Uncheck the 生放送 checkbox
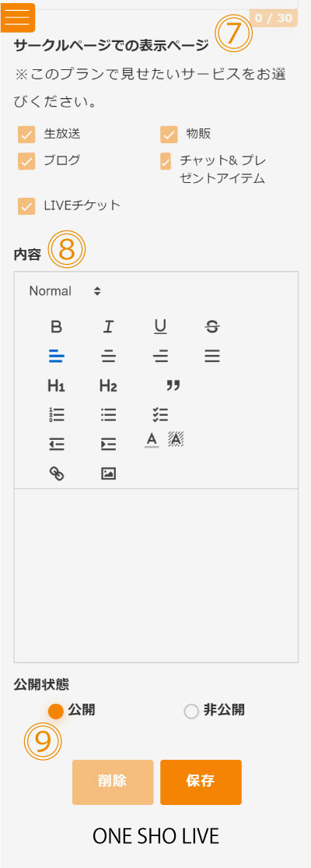Viewport: 311px width, 868px height. (26, 134)
